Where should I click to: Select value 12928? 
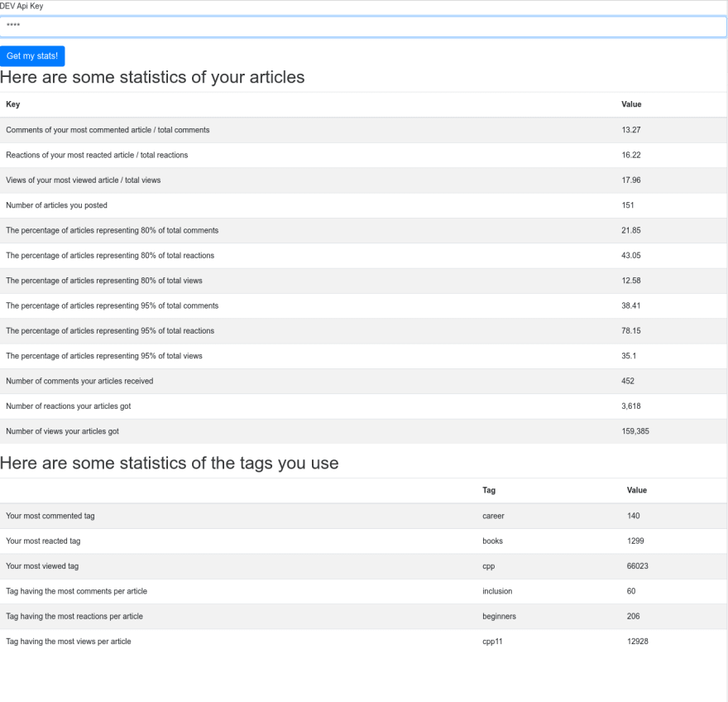638,642
